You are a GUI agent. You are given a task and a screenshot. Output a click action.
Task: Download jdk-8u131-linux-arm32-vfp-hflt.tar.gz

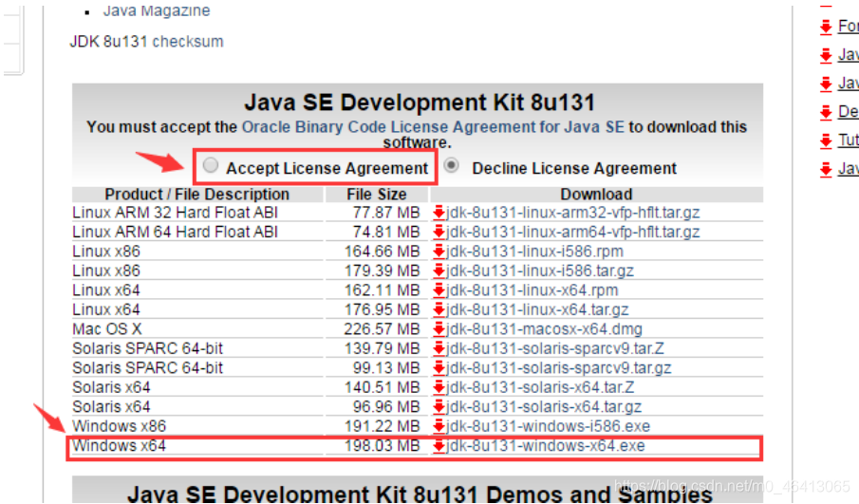(x=573, y=213)
